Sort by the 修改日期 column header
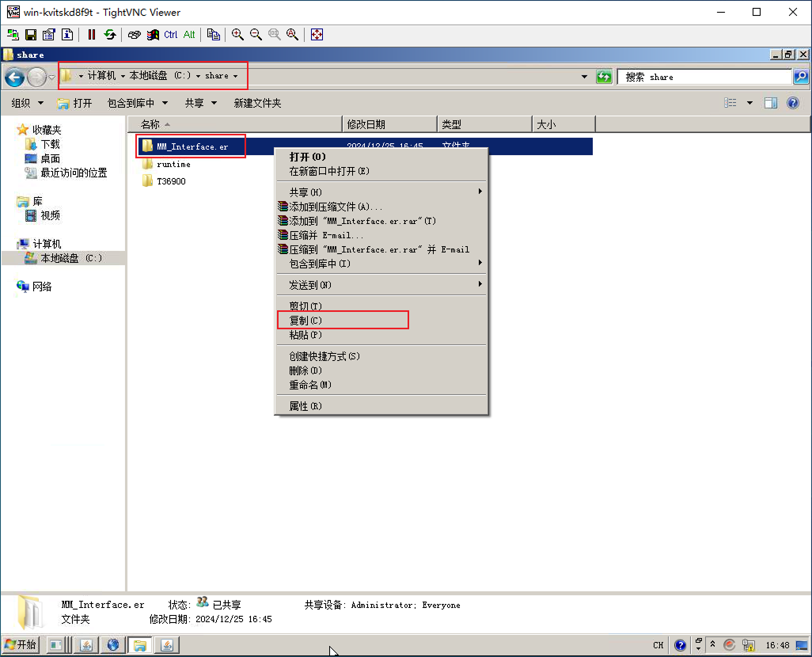The image size is (812, 657). click(390, 124)
